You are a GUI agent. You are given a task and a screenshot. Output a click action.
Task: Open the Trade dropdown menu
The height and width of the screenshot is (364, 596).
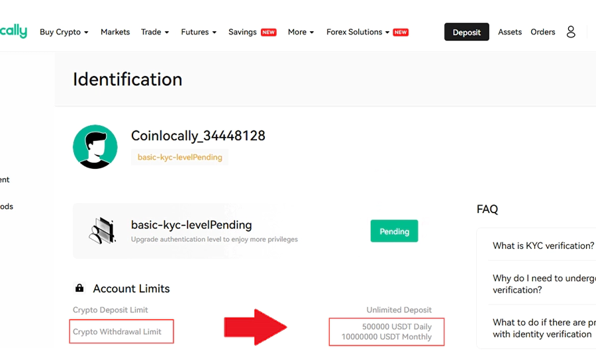point(155,32)
